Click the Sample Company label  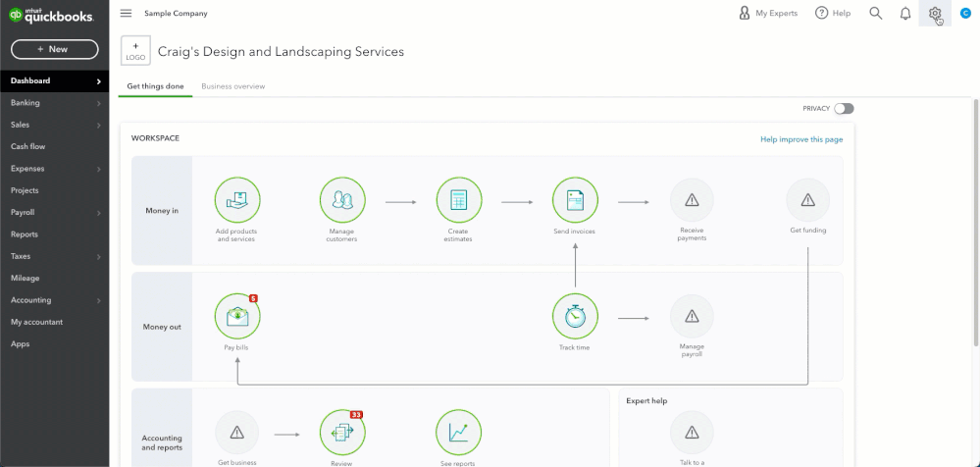click(176, 13)
